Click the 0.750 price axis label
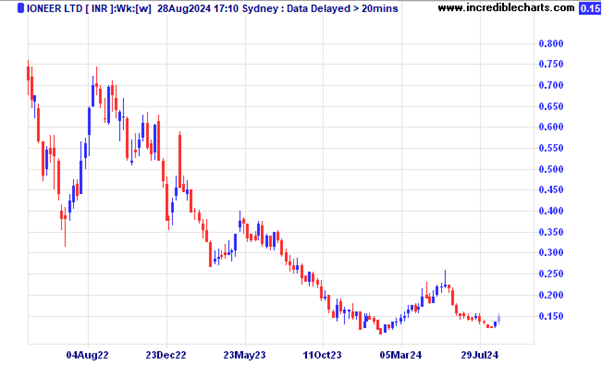 tap(551, 64)
